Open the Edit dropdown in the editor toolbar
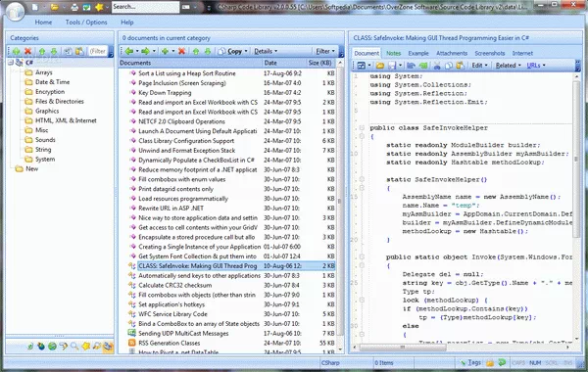Image resolution: width=588 pixels, height=372 pixels. click(479, 66)
